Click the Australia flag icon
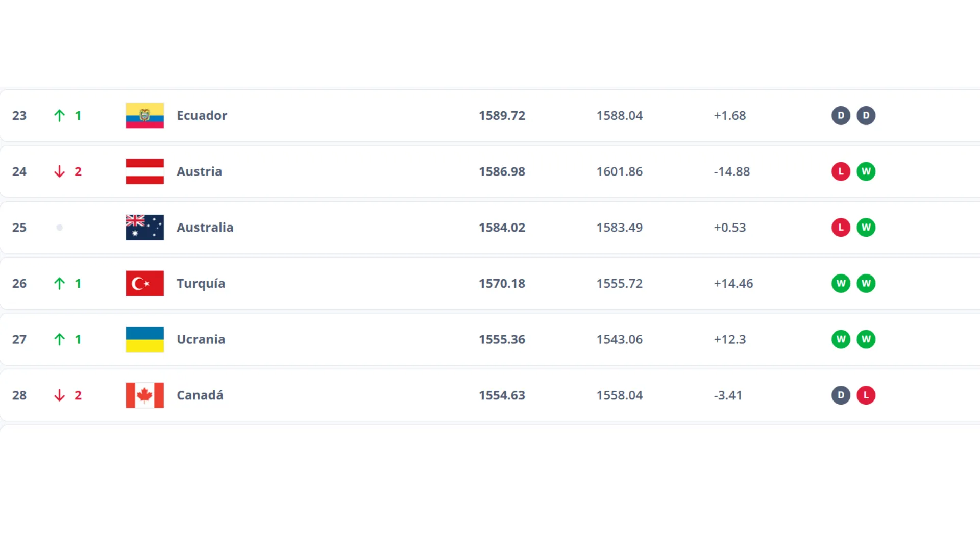980x551 pixels. 144,228
